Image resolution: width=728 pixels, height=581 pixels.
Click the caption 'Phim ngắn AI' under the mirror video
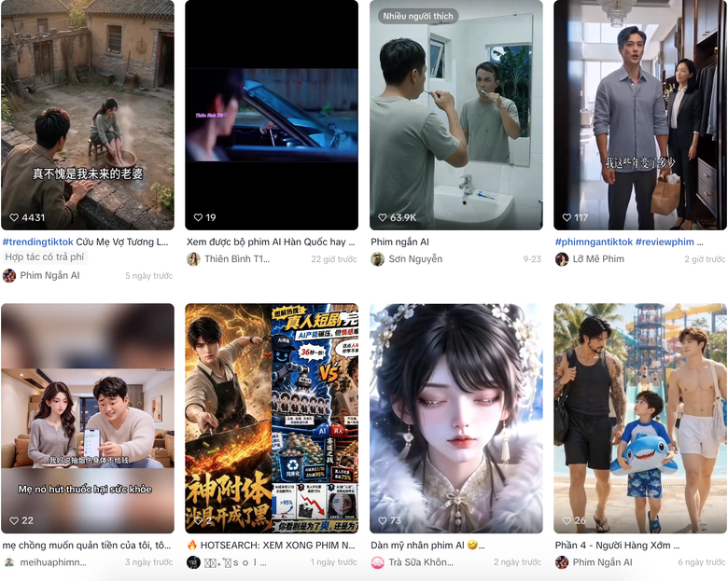coord(399,242)
